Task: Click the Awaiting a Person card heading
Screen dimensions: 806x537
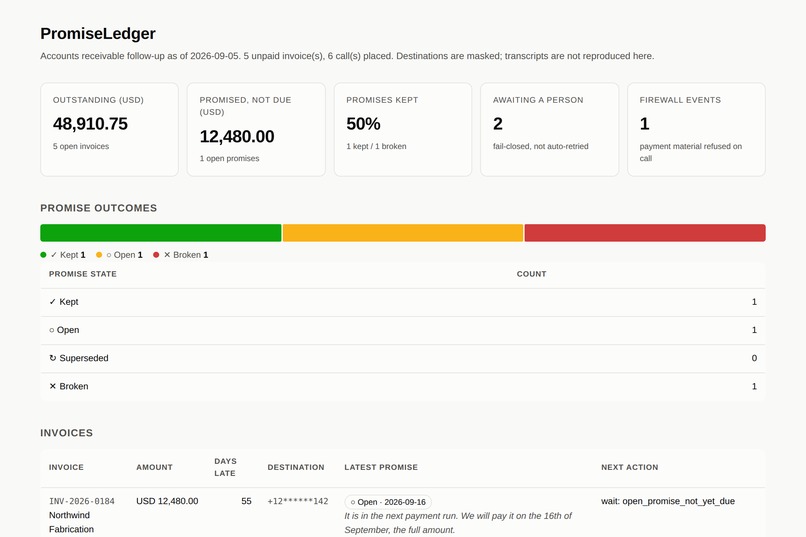Action: [x=538, y=100]
